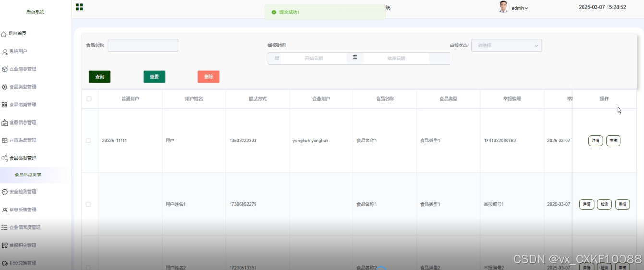
Task: Click the 企业用户 column header
Action: click(321, 99)
